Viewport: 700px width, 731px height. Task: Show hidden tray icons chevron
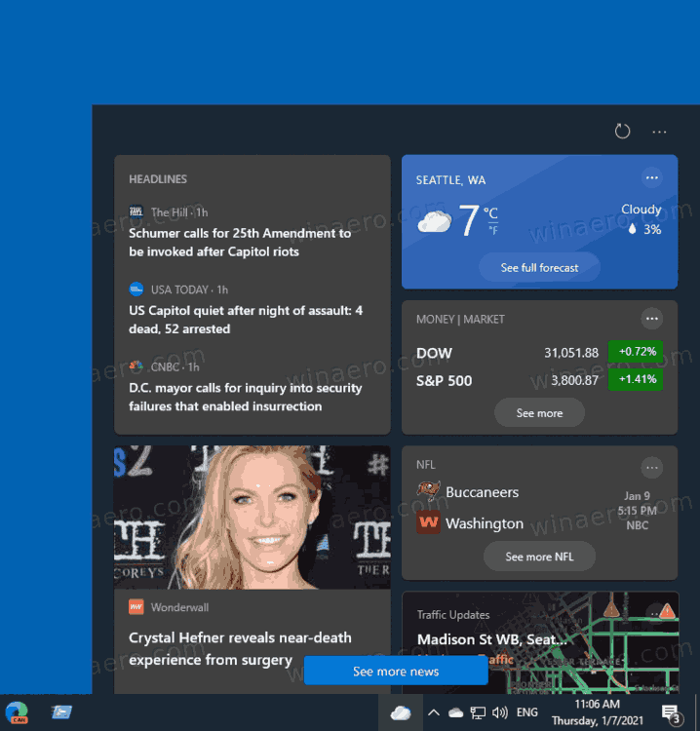point(434,712)
